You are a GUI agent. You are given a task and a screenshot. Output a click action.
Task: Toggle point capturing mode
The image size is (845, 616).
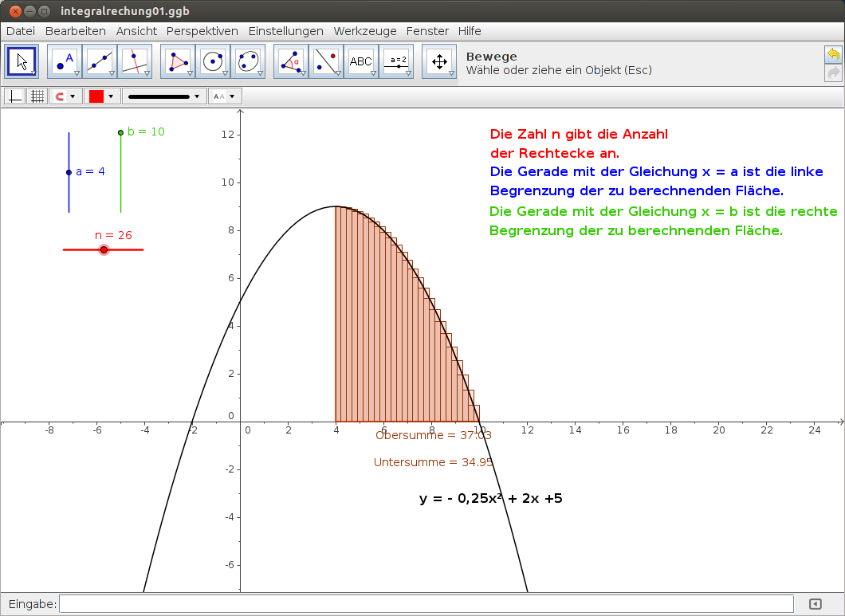tap(60, 96)
